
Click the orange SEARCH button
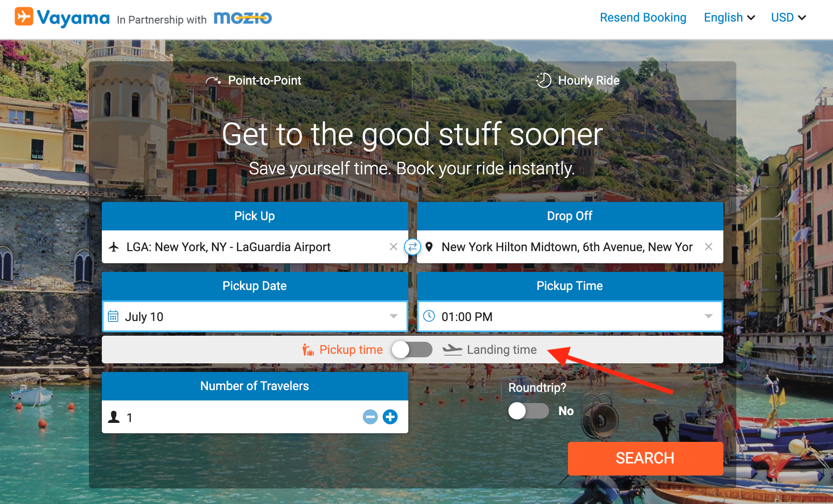coord(645,458)
